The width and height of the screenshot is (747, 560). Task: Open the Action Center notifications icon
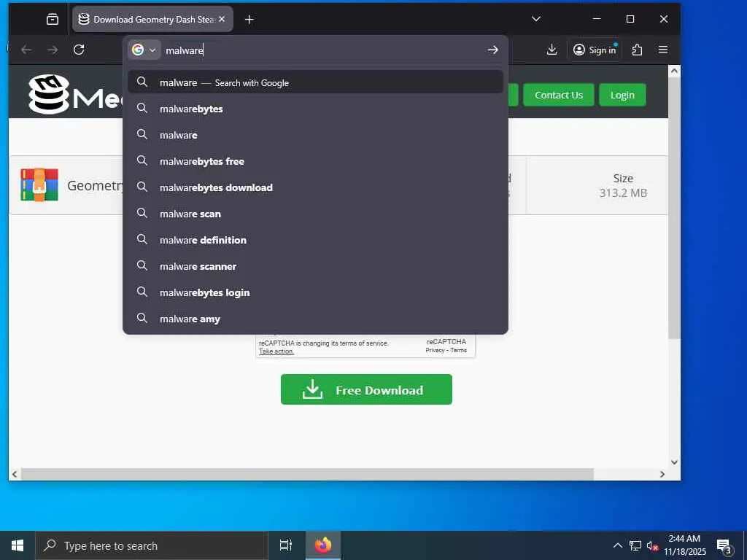coord(724,546)
